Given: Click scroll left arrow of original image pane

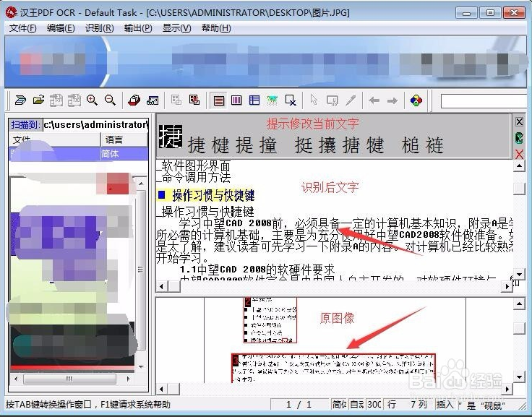Looking at the screenshot, I should point(161,389).
